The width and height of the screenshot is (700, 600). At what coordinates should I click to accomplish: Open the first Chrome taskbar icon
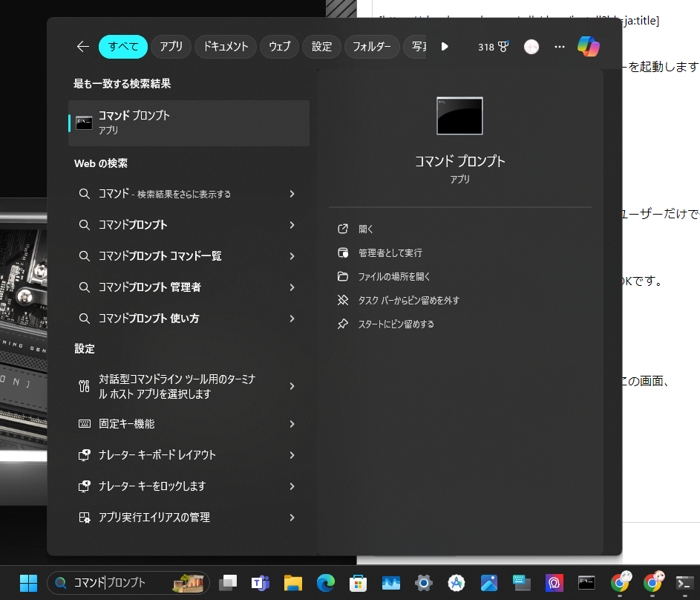pyautogui.click(x=620, y=581)
